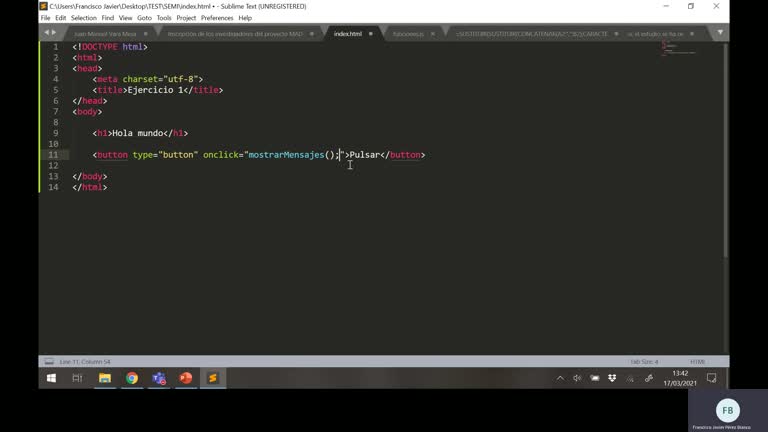Open the Windows notification center
This screenshot has width=768, height=432.
pos(712,378)
